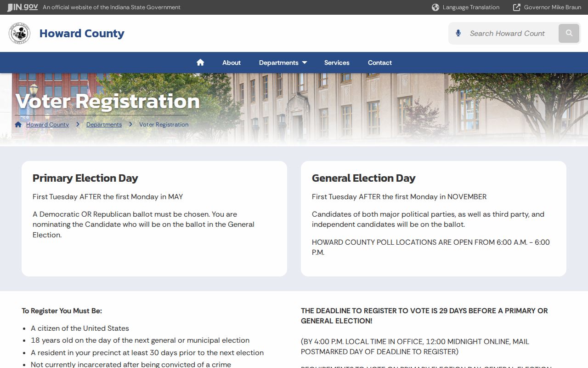Select the 'To Register You Must Be:' text

coord(62,311)
